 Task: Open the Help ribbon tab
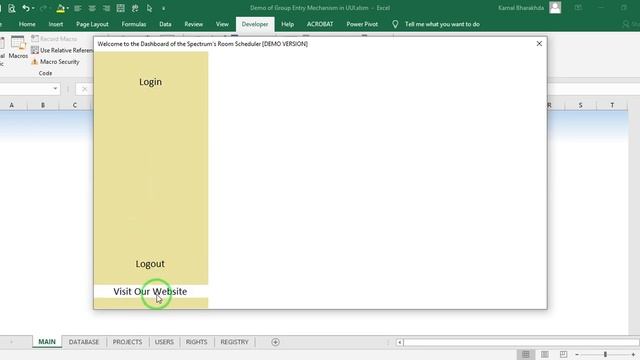pyautogui.click(x=287, y=24)
